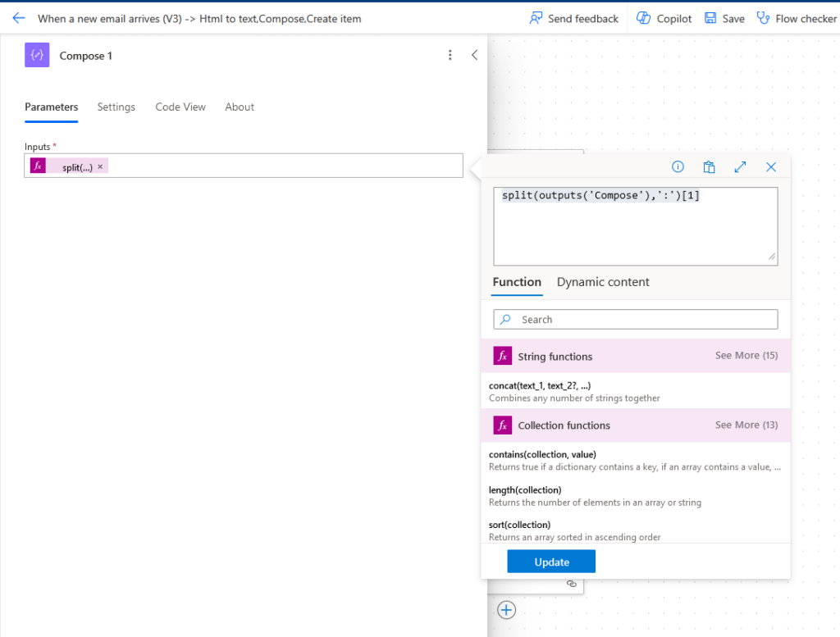The height and width of the screenshot is (637, 840).
Task: Save the flow
Action: 724,18
